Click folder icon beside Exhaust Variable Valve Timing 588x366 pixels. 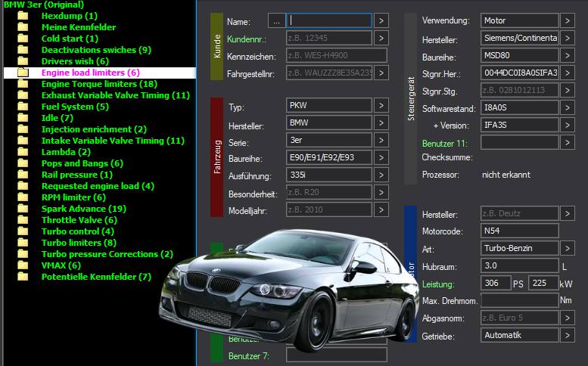(23, 95)
